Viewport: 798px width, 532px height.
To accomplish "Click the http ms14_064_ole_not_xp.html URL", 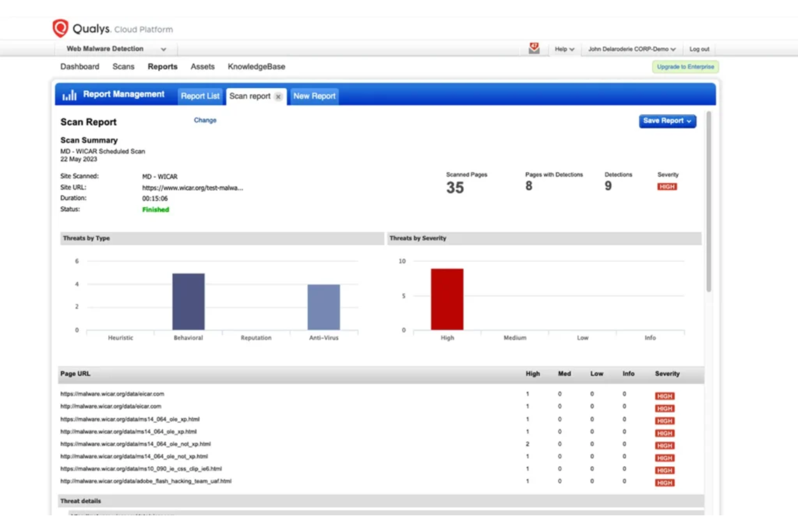I will tap(134, 457).
